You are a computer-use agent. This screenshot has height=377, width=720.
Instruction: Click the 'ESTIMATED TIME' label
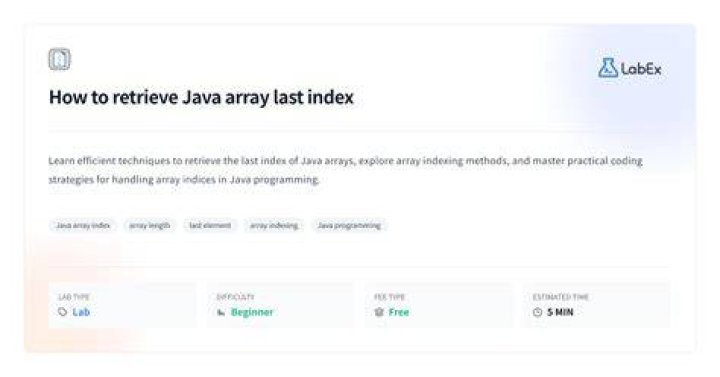(561, 297)
